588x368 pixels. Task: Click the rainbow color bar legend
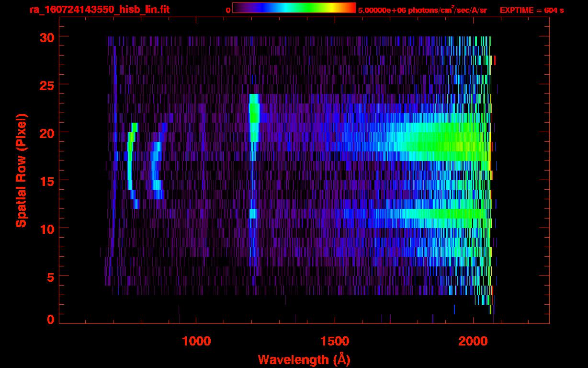pyautogui.click(x=294, y=8)
